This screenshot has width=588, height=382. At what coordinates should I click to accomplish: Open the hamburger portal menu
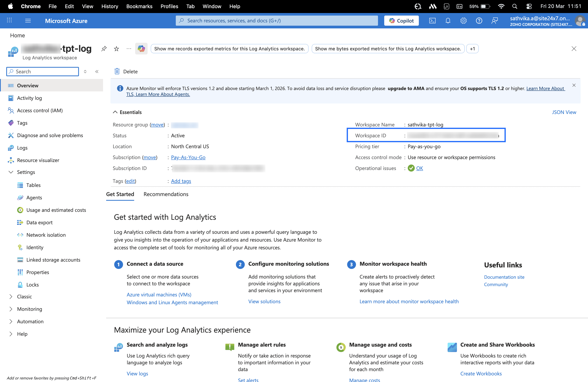[28, 20]
